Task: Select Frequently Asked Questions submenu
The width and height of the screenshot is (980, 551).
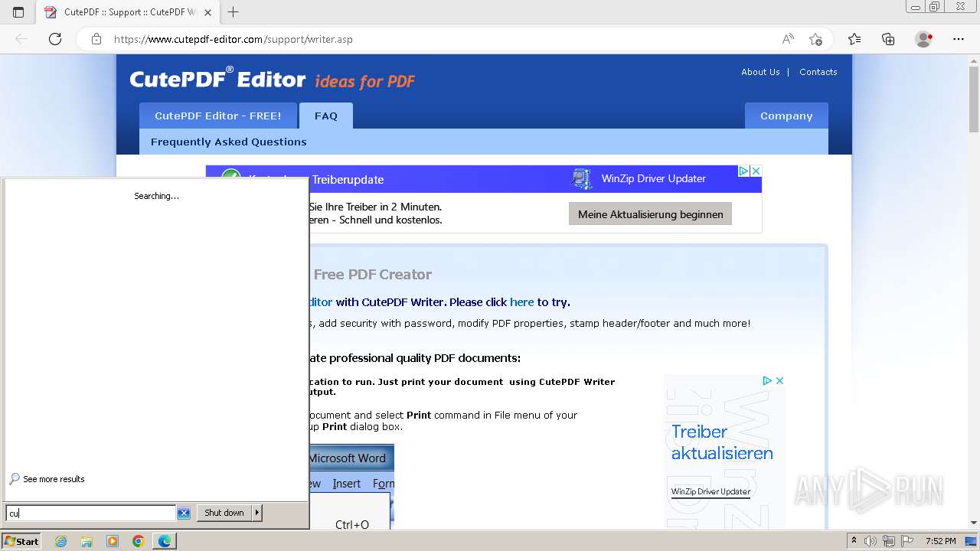Action: click(229, 142)
